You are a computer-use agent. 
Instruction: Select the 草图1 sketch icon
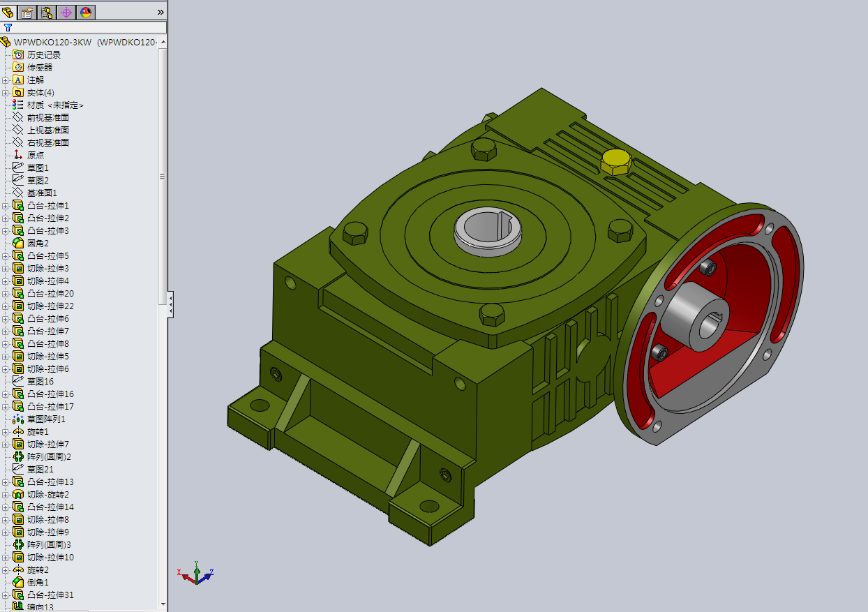click(x=18, y=167)
